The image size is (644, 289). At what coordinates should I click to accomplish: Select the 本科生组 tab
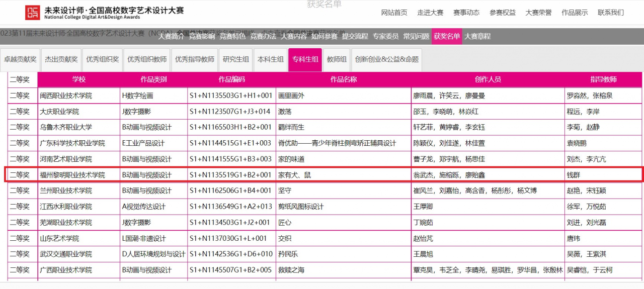click(x=270, y=59)
